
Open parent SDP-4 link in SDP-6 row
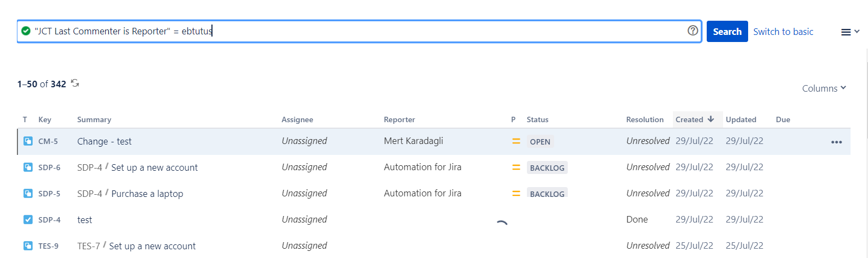pos(89,167)
